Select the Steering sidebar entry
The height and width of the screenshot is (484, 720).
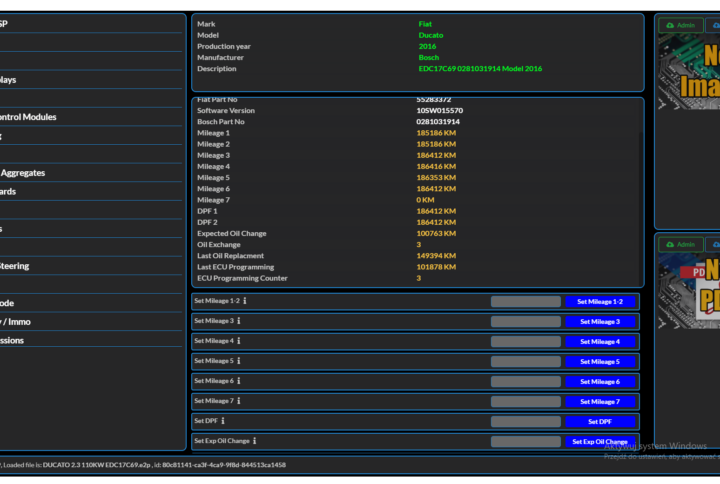15,266
